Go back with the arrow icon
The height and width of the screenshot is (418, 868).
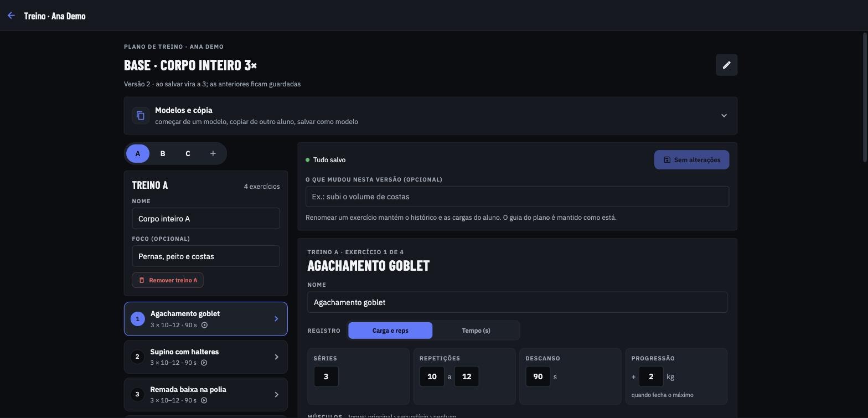[x=11, y=16]
